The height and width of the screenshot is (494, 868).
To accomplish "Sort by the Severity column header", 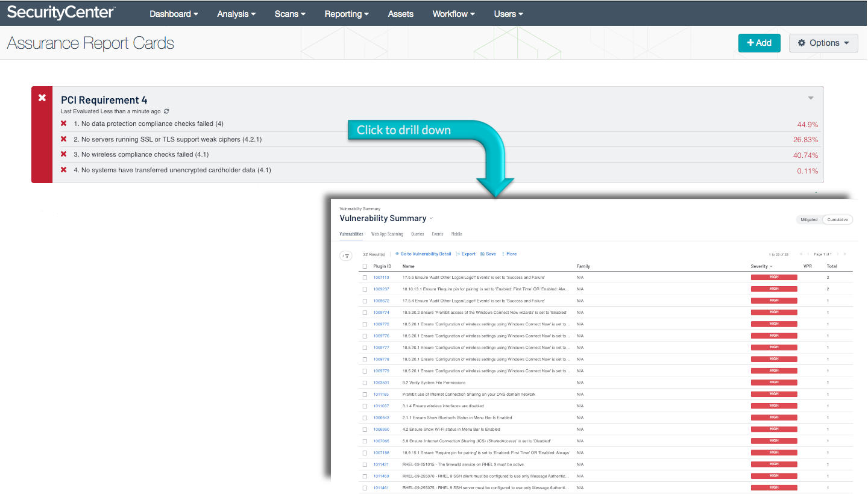I will click(761, 266).
